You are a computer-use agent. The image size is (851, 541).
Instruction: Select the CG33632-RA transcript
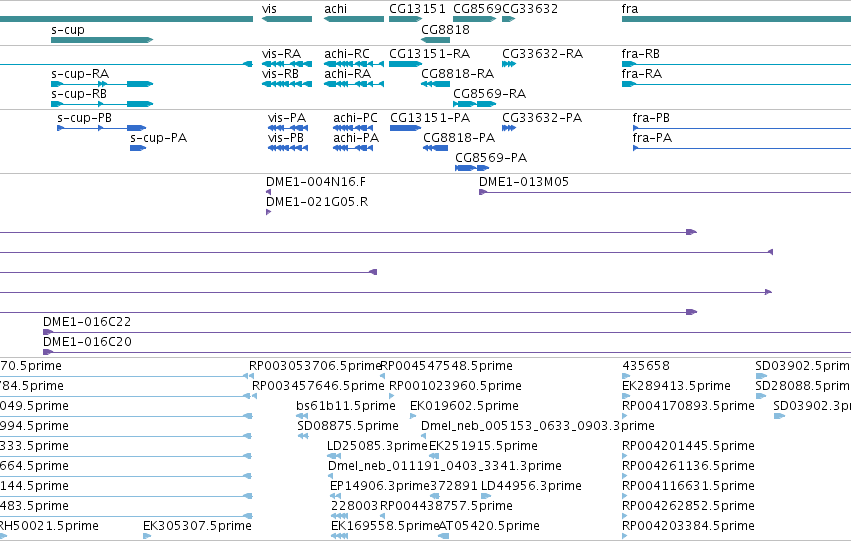pyautogui.click(x=509, y=64)
